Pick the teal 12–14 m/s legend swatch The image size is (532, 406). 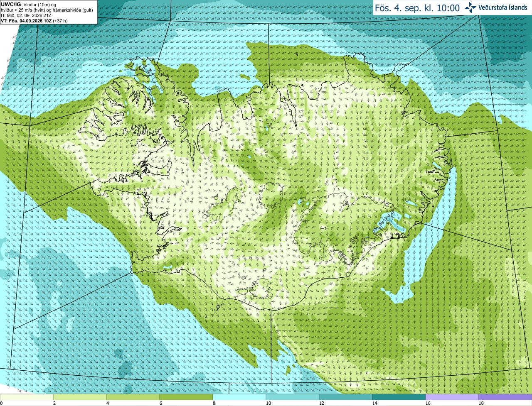tap(346, 397)
